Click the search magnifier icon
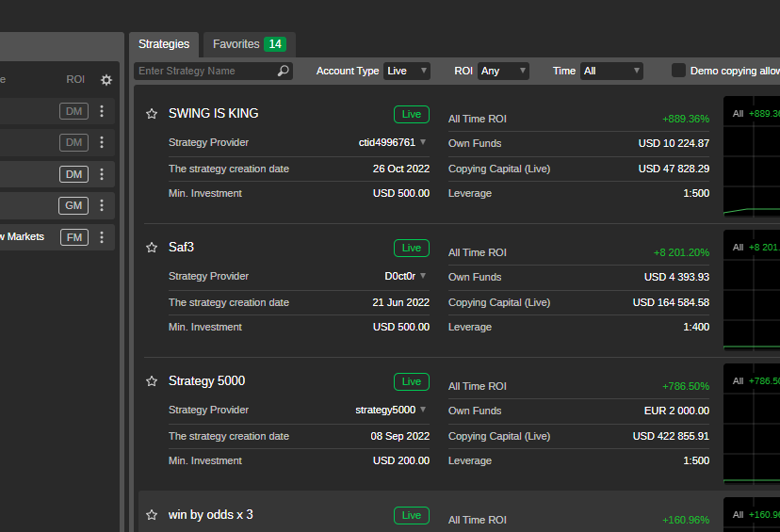Image resolution: width=780 pixels, height=532 pixels. pyautogui.click(x=283, y=71)
